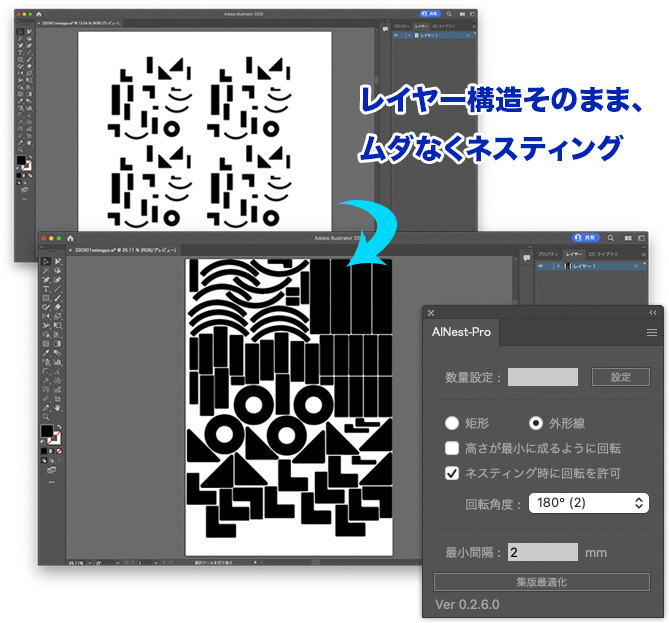Select the Magic Wand tool in front window
The width and height of the screenshot is (669, 623).
[45, 271]
